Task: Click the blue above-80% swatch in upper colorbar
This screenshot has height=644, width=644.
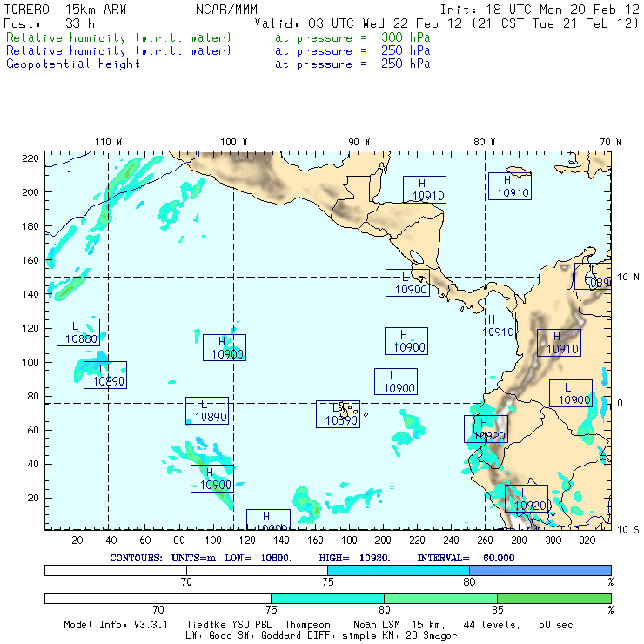Action: (x=540, y=570)
